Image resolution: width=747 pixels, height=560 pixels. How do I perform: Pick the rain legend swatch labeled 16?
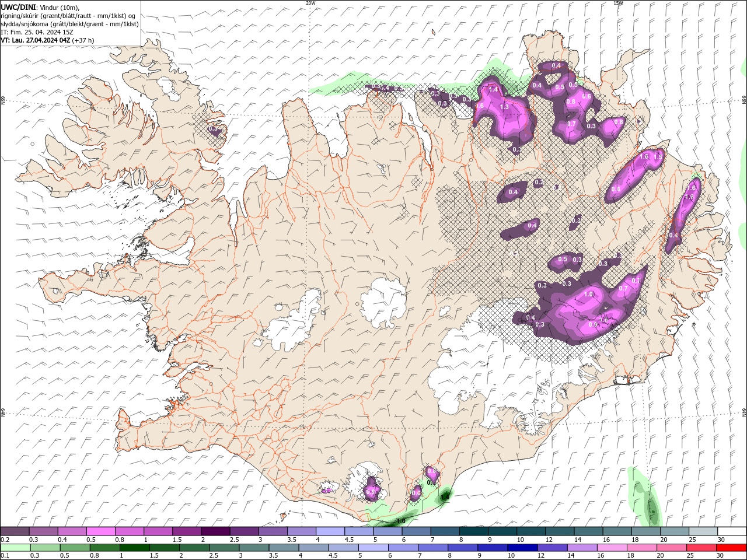click(x=612, y=548)
